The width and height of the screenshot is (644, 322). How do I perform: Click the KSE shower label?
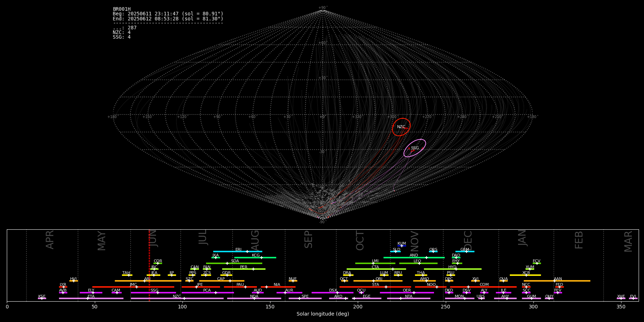point(42,297)
